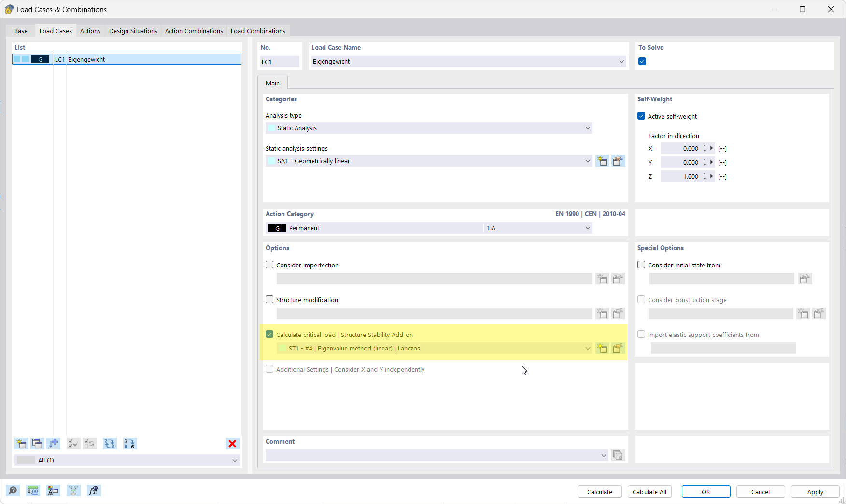This screenshot has height=504, width=846.
Task: Open help using the question mark icon
Action: [x=13, y=490]
